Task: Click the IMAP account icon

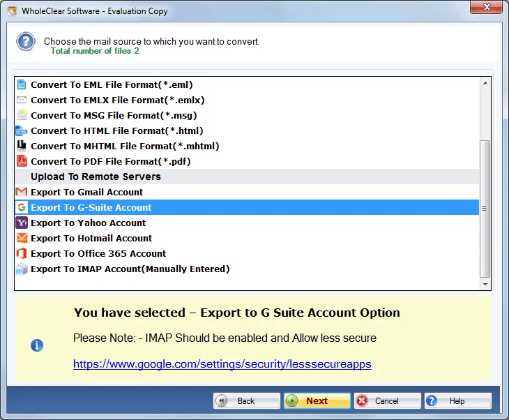Action: click(x=22, y=269)
